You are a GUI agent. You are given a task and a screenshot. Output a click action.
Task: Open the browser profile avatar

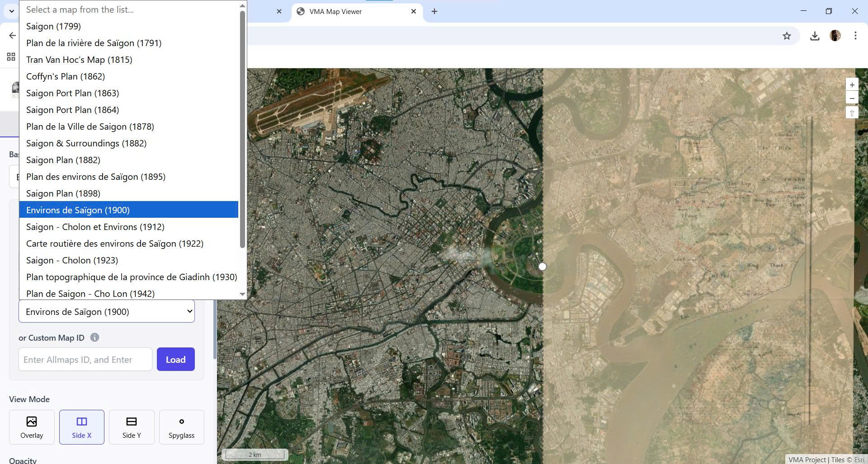(835, 36)
